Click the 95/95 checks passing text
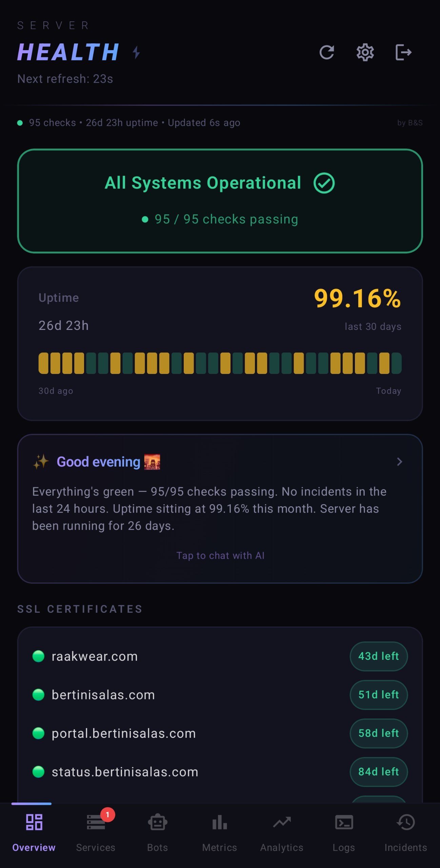 pos(220,219)
